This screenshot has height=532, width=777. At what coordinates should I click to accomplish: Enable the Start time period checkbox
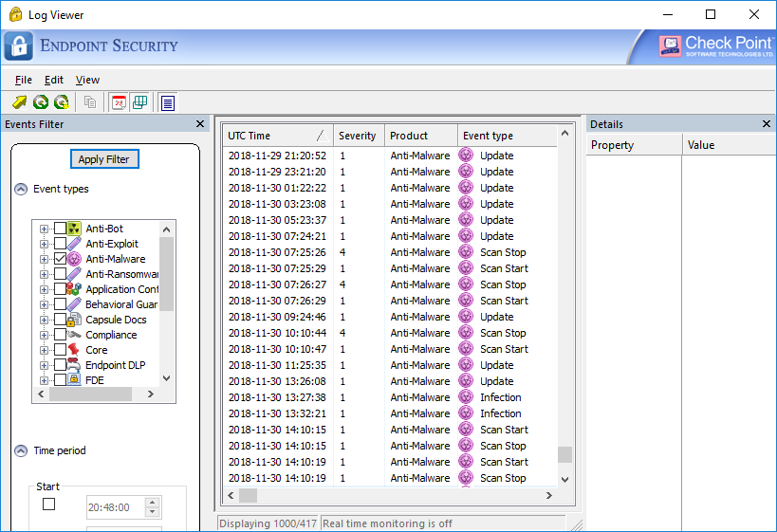(x=48, y=504)
